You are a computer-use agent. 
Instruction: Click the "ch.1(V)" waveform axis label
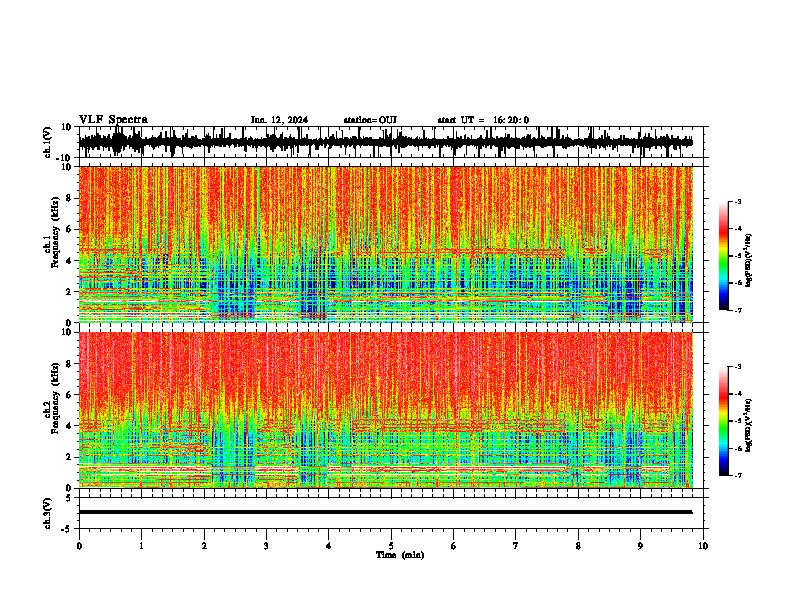pos(48,142)
